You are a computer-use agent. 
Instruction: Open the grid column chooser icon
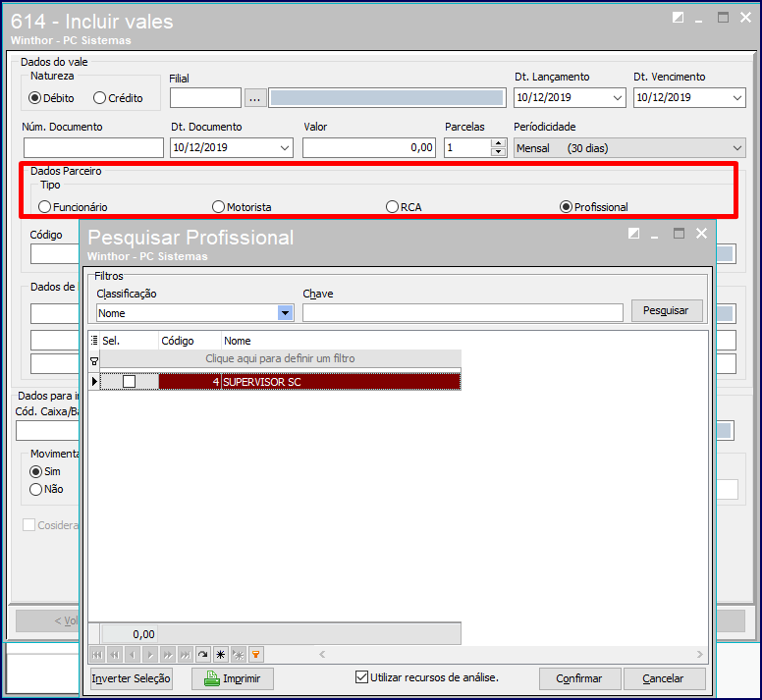coord(94,341)
